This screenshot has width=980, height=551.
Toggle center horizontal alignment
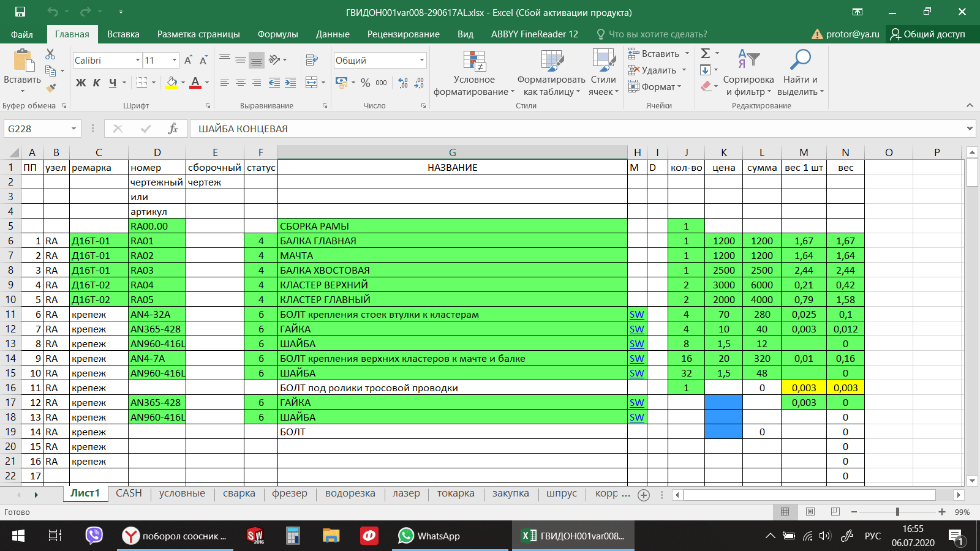[241, 83]
